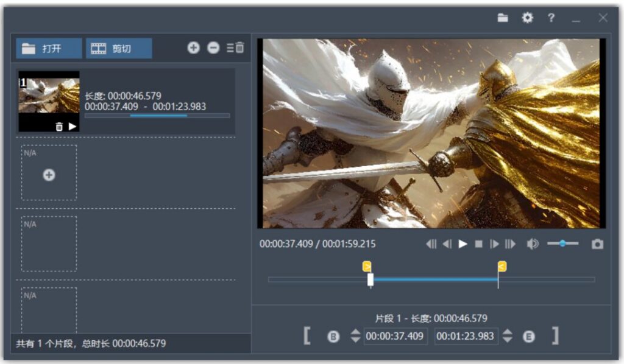Click the 打开 open file button

49,49
